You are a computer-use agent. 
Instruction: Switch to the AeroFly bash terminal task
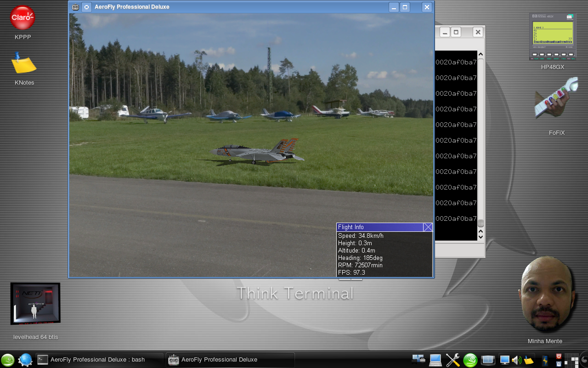click(x=99, y=360)
